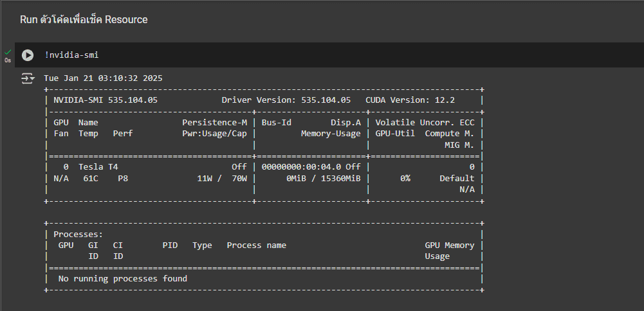Click the NVIDIA-SMI 535.104.05 text
The image size is (644, 311).
click(x=106, y=100)
